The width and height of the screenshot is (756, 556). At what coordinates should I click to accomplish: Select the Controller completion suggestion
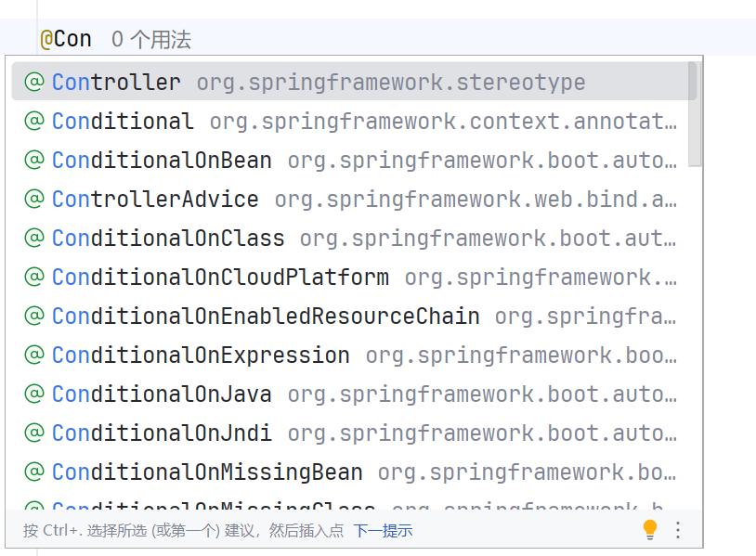click(354, 82)
